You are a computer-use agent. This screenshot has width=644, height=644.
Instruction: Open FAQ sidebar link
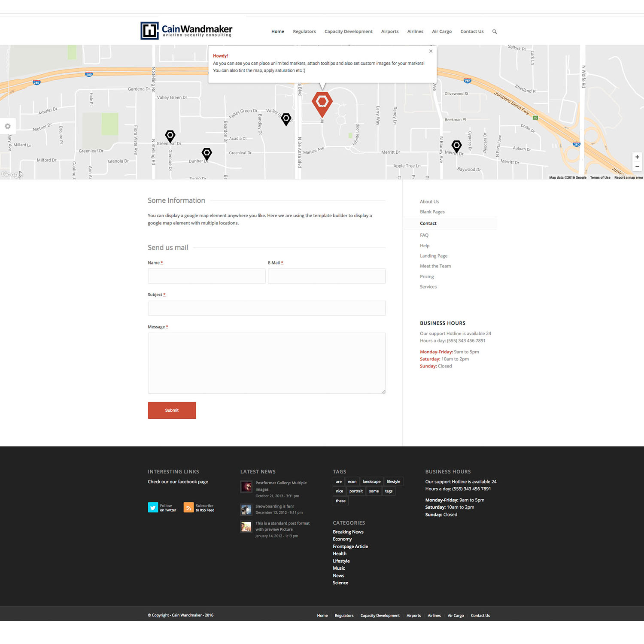(424, 235)
